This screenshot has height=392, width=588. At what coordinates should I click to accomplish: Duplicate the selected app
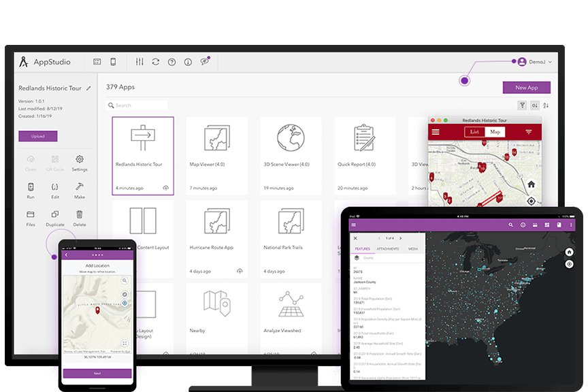55,214
